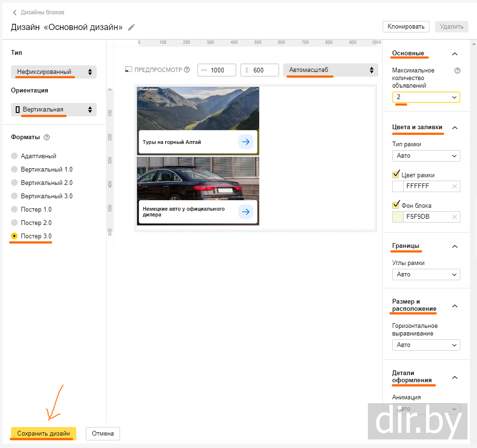Click the Основные section heading

408,53
